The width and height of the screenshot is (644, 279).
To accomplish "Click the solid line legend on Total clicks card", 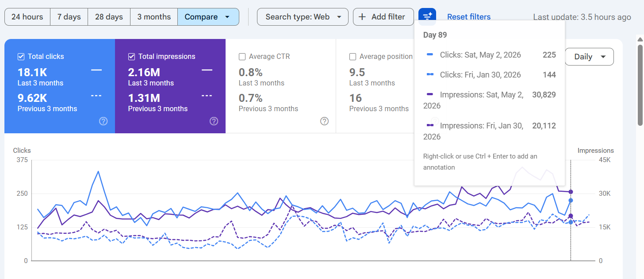I will click(96, 70).
